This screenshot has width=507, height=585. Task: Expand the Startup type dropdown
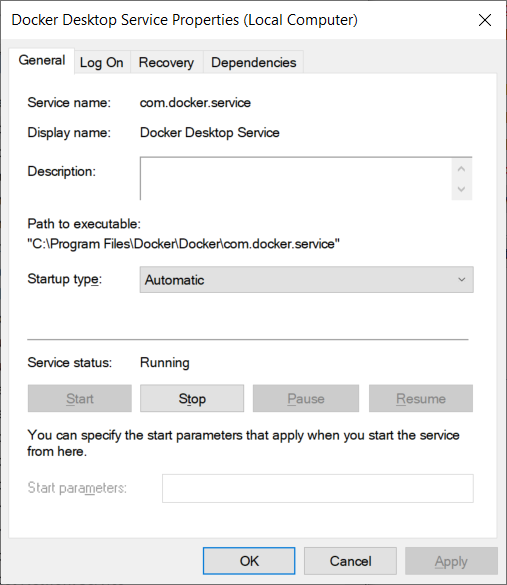point(307,279)
